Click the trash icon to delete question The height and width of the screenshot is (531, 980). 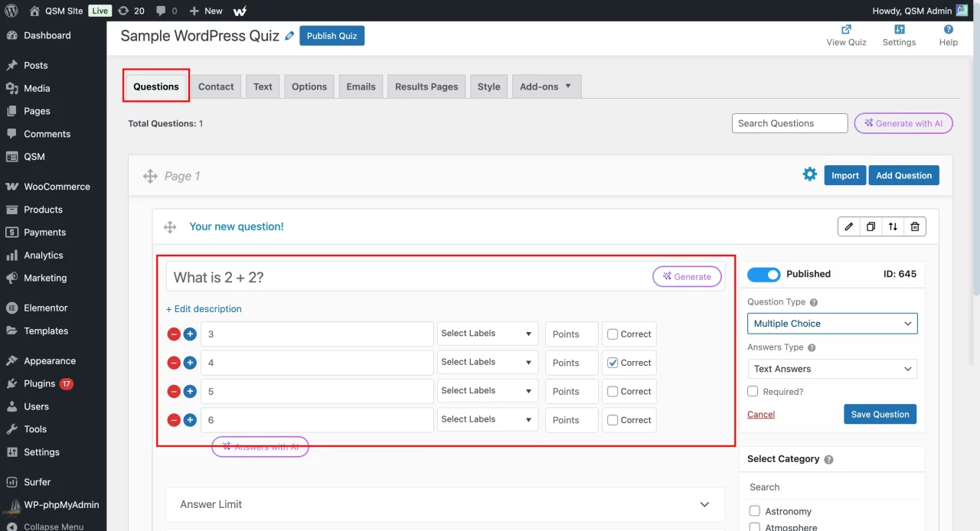click(x=915, y=226)
